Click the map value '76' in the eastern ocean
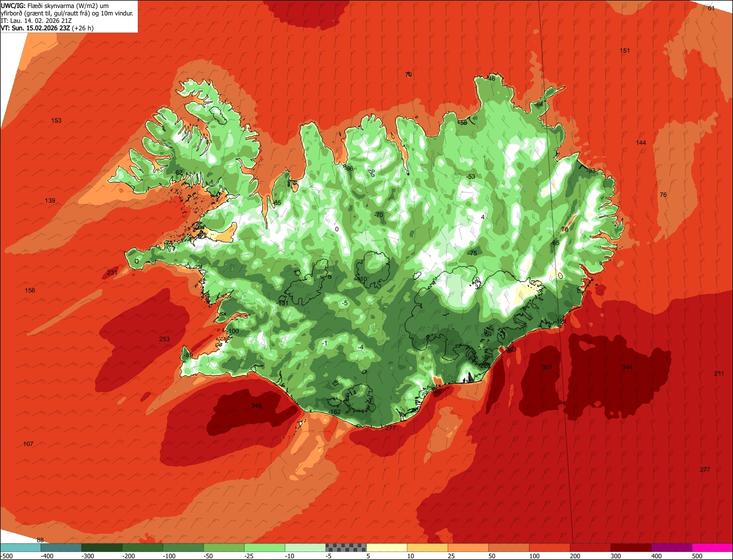 click(663, 195)
